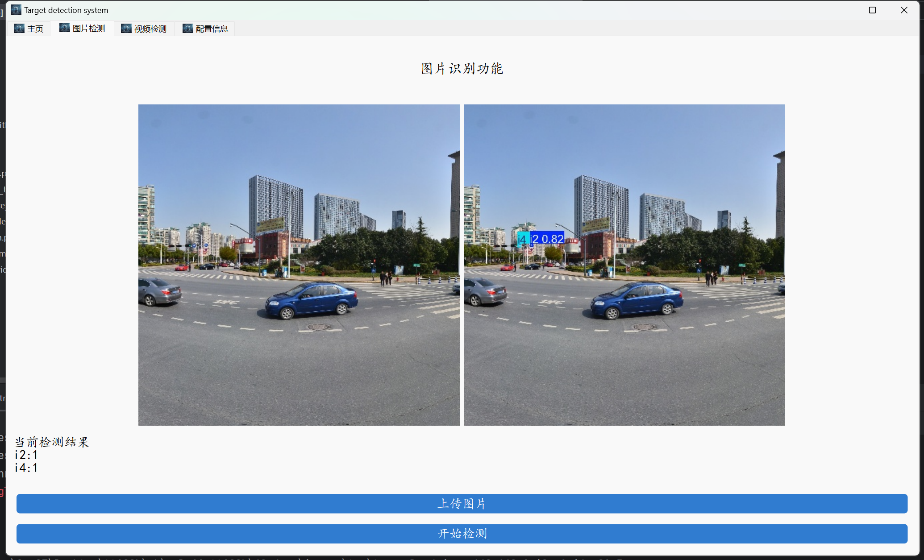The image size is (924, 560).
Task: Open the 配置信息 configuration tab
Action: pos(212,29)
